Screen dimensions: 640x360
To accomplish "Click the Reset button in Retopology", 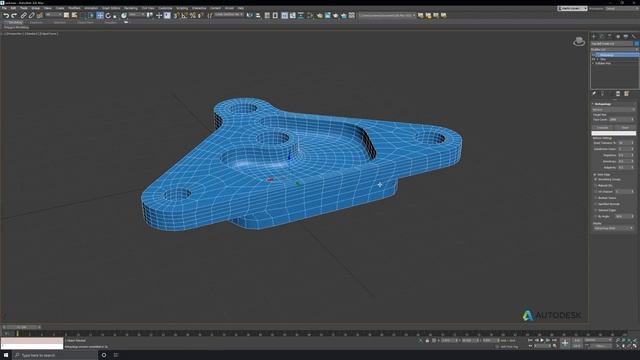I will (x=625, y=127).
